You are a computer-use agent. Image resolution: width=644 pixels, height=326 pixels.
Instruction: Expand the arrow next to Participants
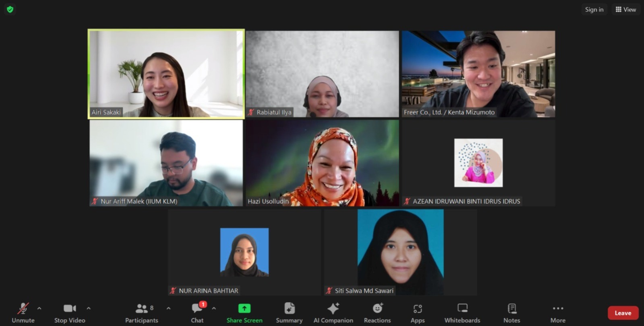click(x=169, y=308)
